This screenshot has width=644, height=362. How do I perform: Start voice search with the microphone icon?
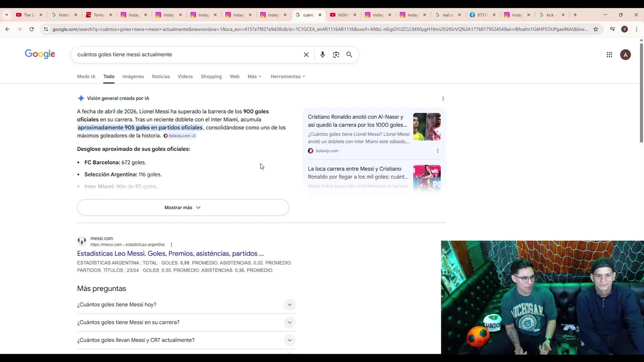coord(323,54)
